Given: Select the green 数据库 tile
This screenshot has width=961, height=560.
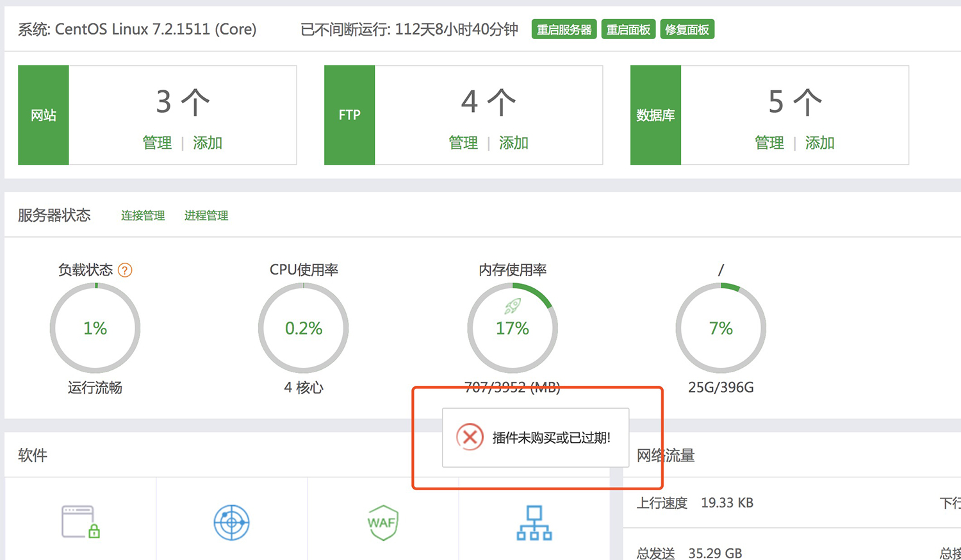Looking at the screenshot, I should (x=655, y=115).
